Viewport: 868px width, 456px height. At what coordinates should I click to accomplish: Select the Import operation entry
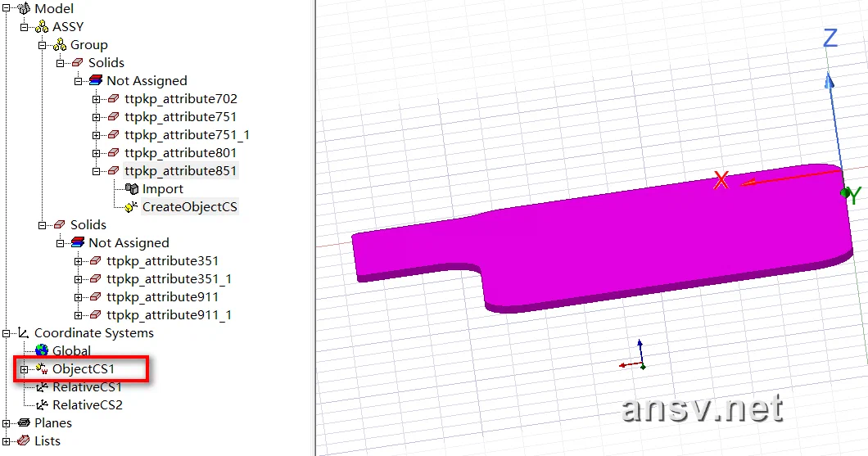163,189
